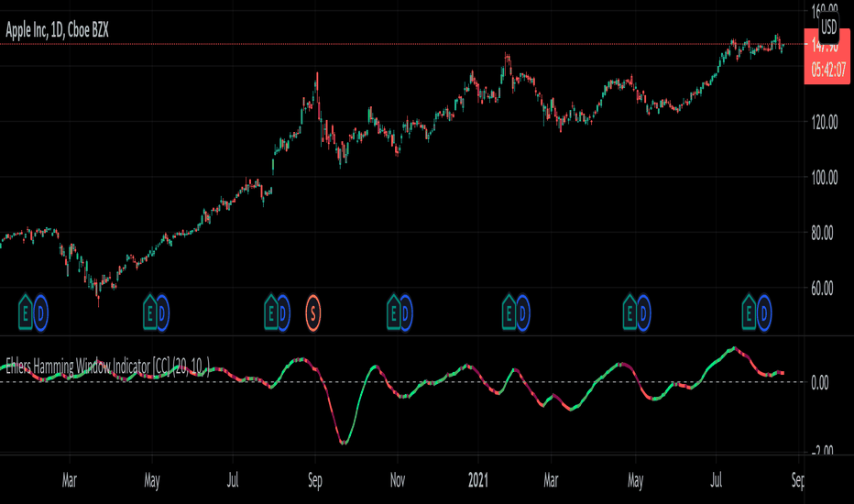Click the 80.00 price axis label
The height and width of the screenshot is (504, 854).
(x=823, y=233)
